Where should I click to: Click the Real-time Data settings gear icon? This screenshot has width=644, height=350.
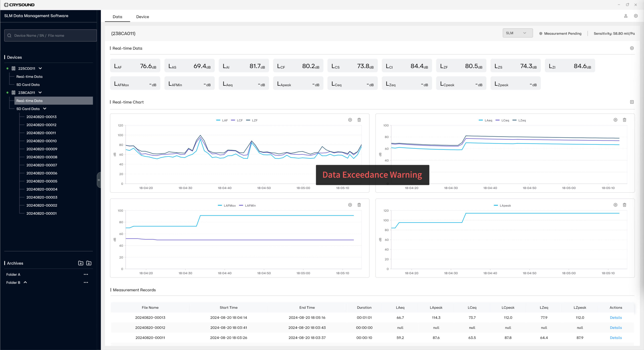point(632,48)
